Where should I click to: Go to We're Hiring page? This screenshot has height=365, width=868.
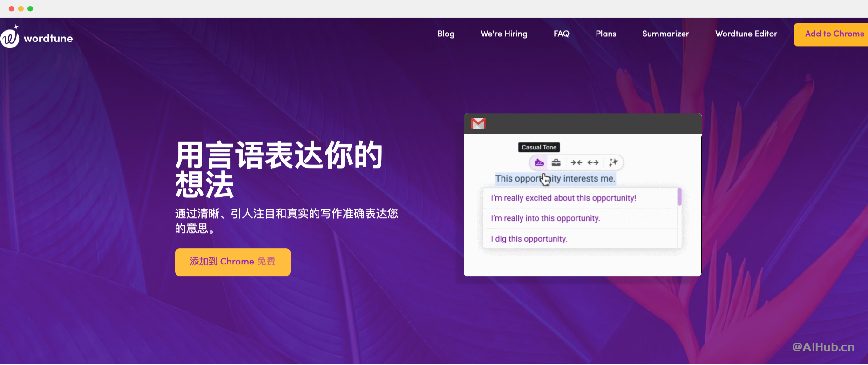[x=504, y=34]
